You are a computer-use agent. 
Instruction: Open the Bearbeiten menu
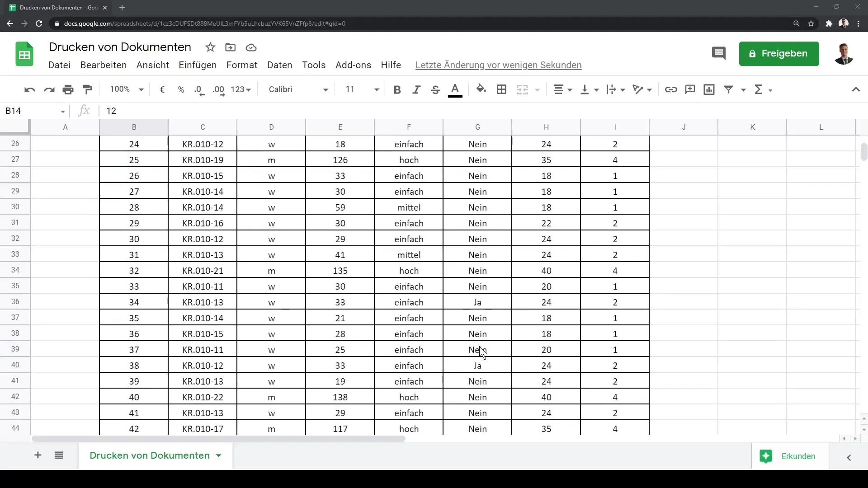coord(104,65)
